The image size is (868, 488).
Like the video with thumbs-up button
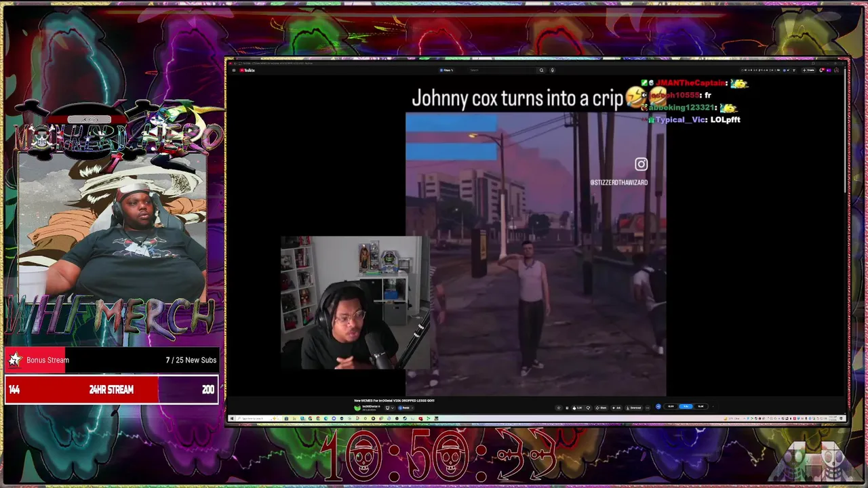point(577,408)
